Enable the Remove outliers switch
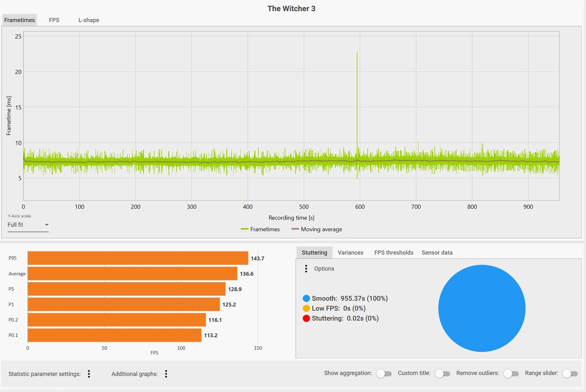The width and height of the screenshot is (586, 392). [511, 373]
